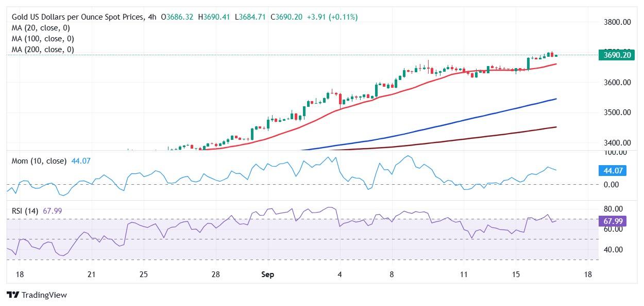Click the green 3690.20 current price tag
Screen dimensions: 644x306
click(x=616, y=55)
